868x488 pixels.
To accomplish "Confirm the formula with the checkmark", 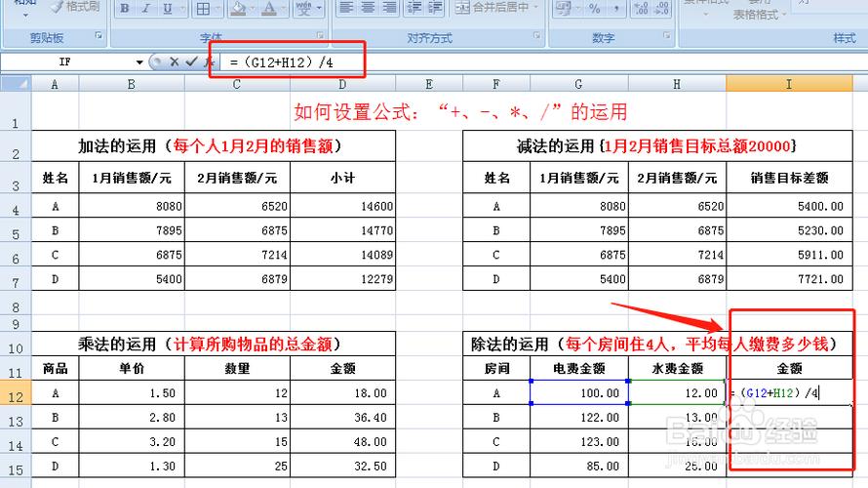I will click(191, 62).
